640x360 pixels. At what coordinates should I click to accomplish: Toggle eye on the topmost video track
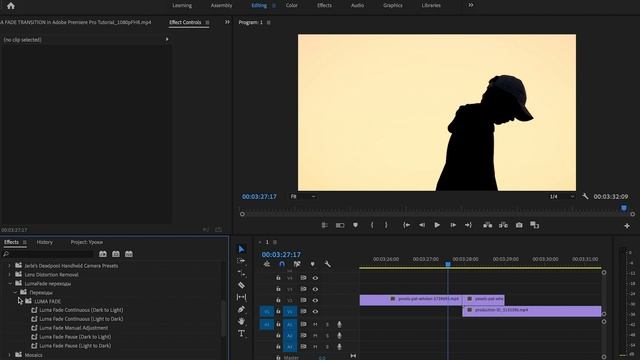click(x=315, y=278)
